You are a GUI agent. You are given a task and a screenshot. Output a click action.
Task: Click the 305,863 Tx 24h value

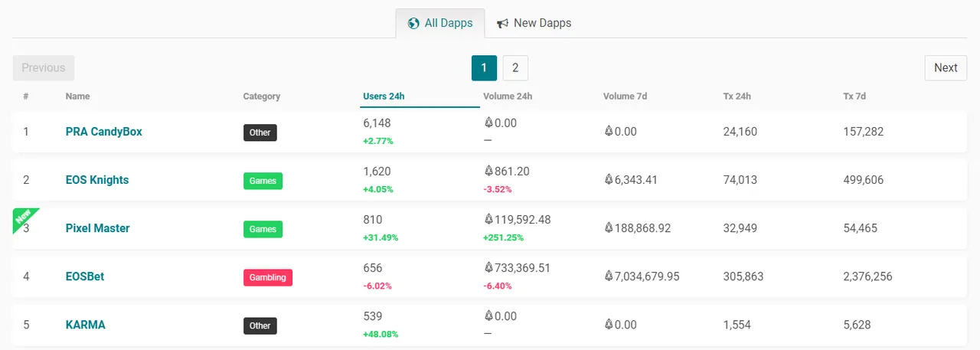click(743, 276)
